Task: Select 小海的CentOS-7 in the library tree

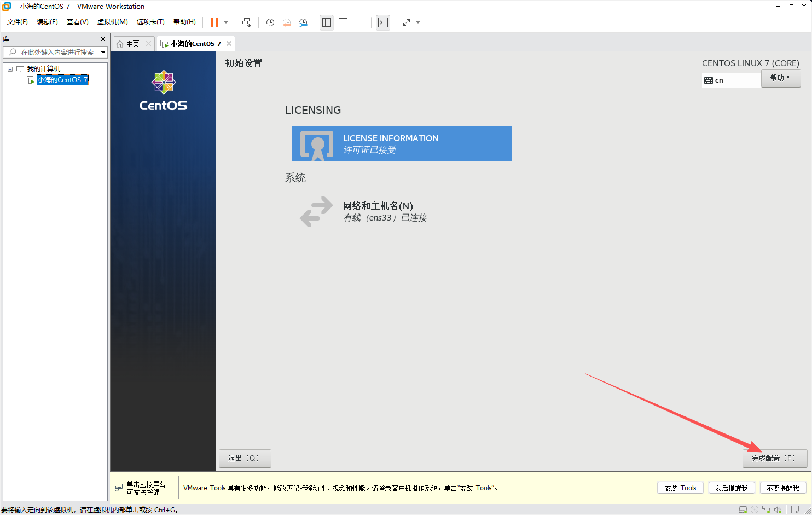Action: [x=62, y=80]
